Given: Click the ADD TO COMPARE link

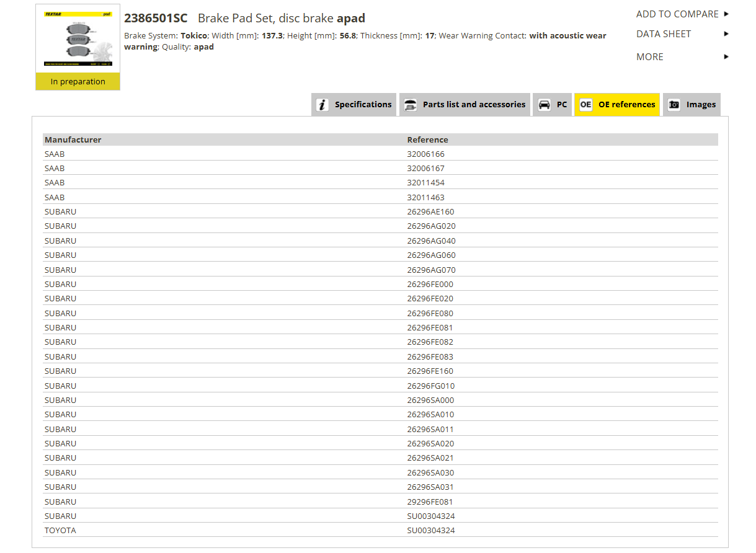Looking at the screenshot, I should [x=677, y=14].
